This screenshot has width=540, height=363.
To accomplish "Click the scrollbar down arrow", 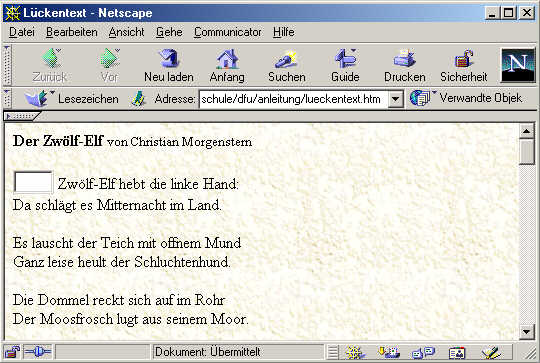I will point(526,332).
